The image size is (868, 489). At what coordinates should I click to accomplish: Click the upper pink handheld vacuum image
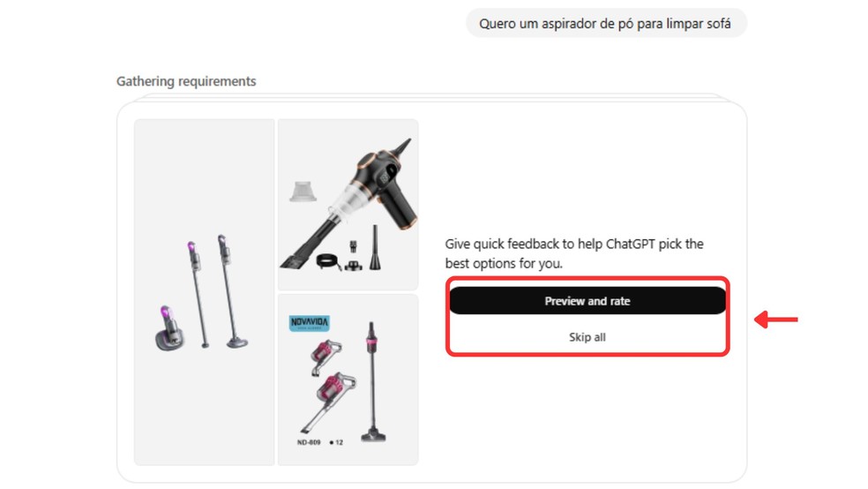tap(325, 357)
